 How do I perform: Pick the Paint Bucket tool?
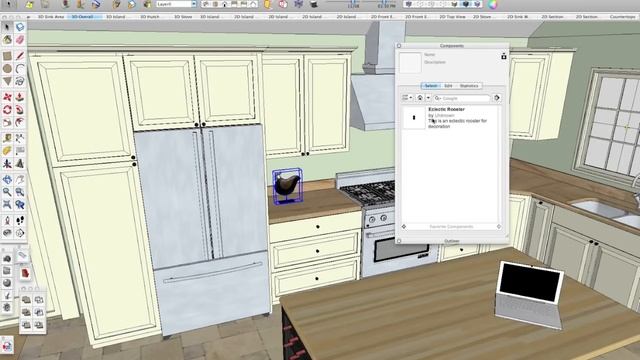click(x=7, y=40)
